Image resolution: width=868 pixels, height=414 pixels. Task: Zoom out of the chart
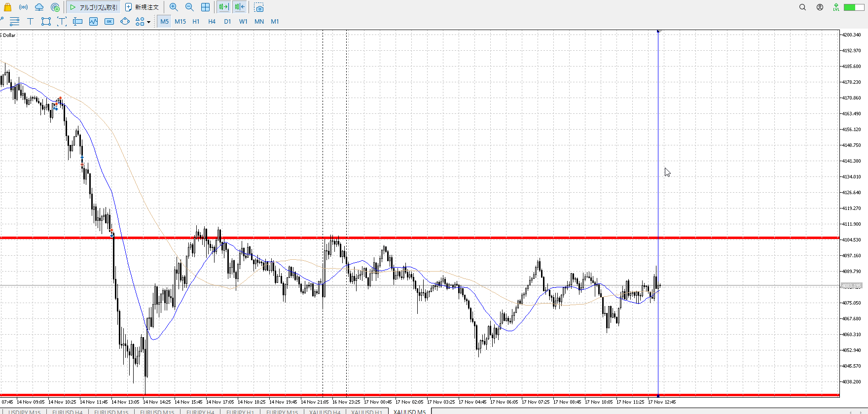(x=189, y=7)
